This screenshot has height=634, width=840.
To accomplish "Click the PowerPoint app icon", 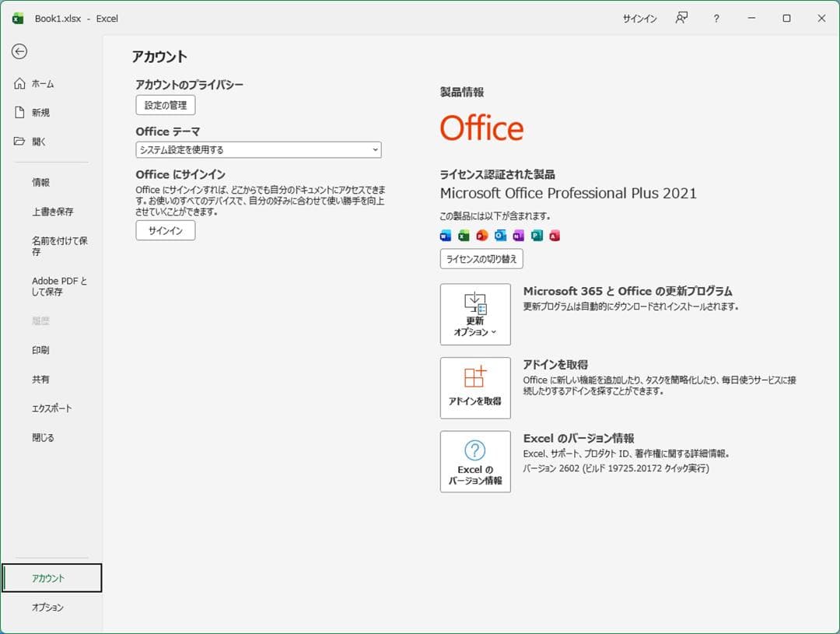I will pyautogui.click(x=481, y=235).
